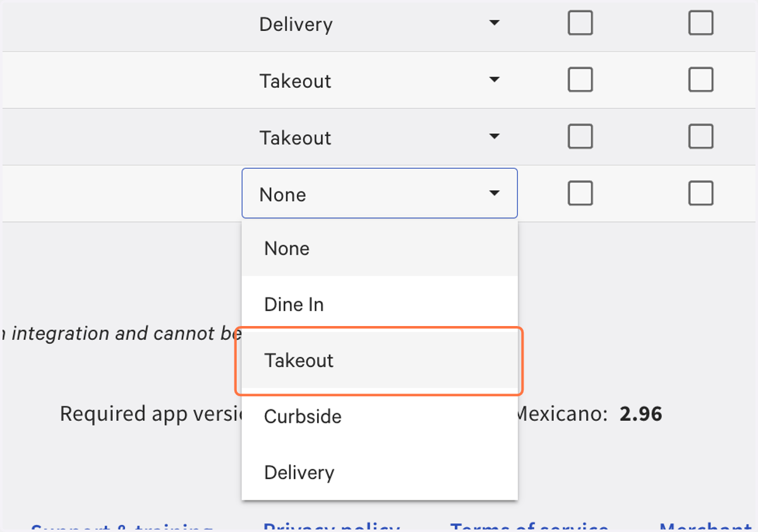Open the Privacy policy footer link
Image resolution: width=758 pixels, height=532 pixels.
[x=332, y=528]
